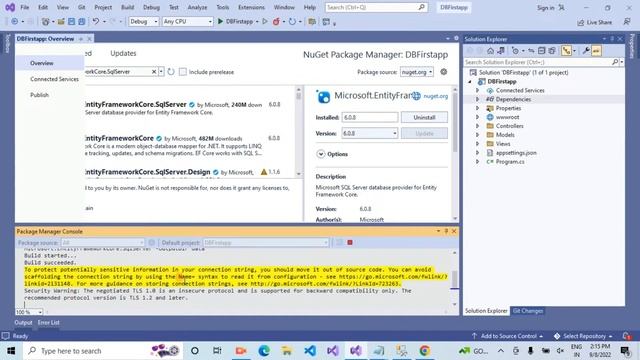Click navigate backward icon in main toolbar

point(15,22)
